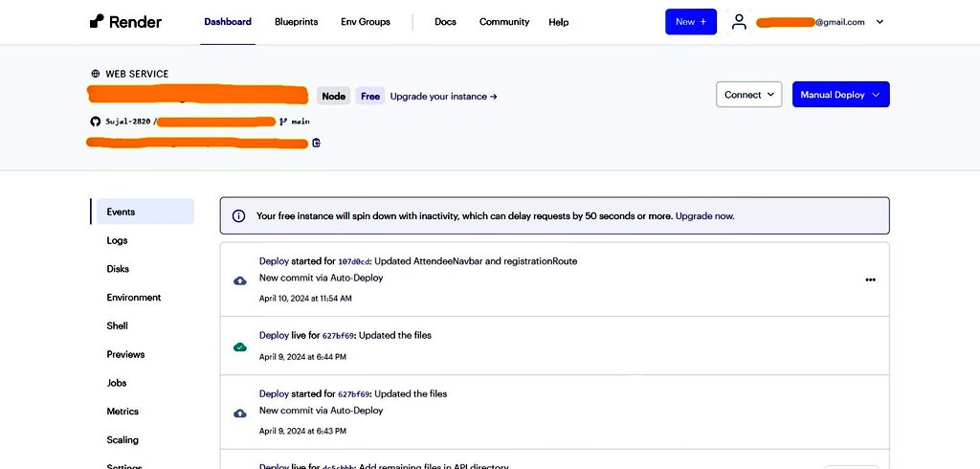Open commit hash 627bf69 in the live deploy row
Image resolution: width=980 pixels, height=469 pixels.
click(x=338, y=335)
